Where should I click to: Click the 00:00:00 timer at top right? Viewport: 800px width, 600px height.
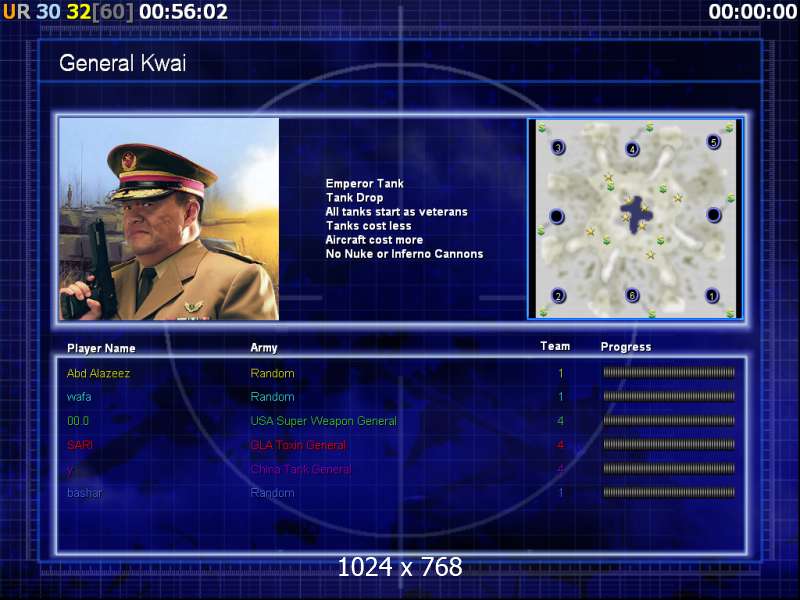pyautogui.click(x=753, y=12)
